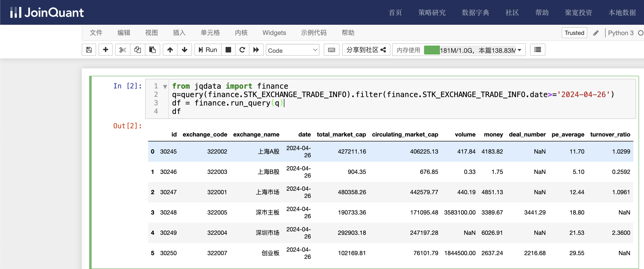Select the Code cell type dropdown
The image size is (644, 269).
point(292,50)
